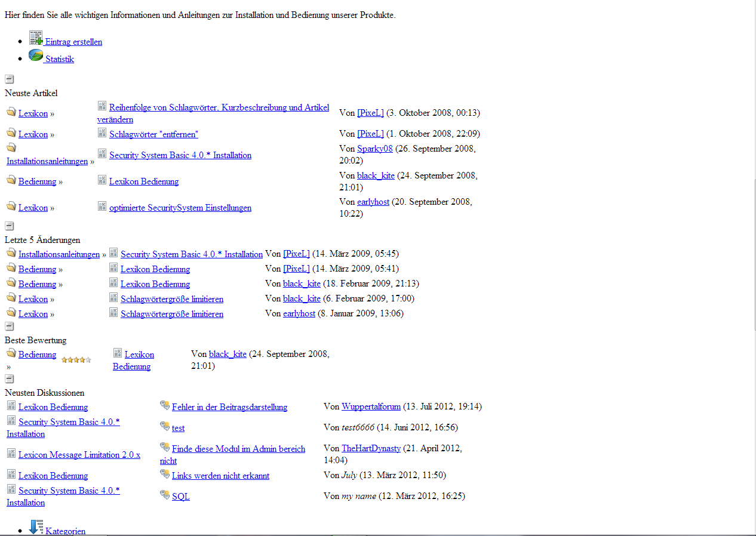The height and width of the screenshot is (536, 756).
Task: Collapse the Letzte 5 Änderungen section
Action: coord(10,226)
